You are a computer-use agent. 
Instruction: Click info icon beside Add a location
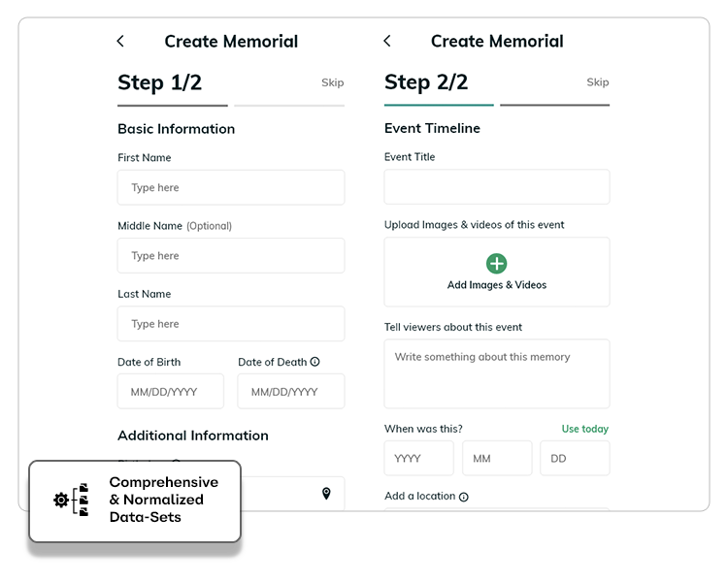(x=464, y=497)
